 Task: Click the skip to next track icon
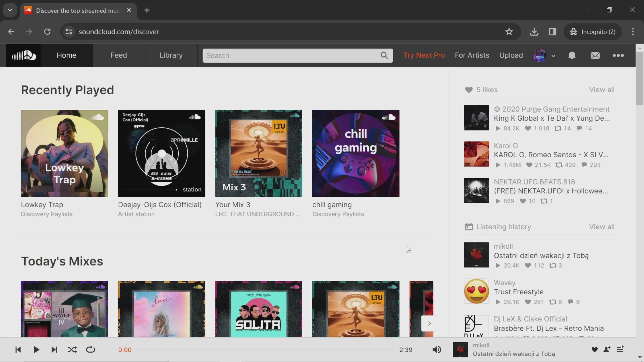[x=54, y=350]
